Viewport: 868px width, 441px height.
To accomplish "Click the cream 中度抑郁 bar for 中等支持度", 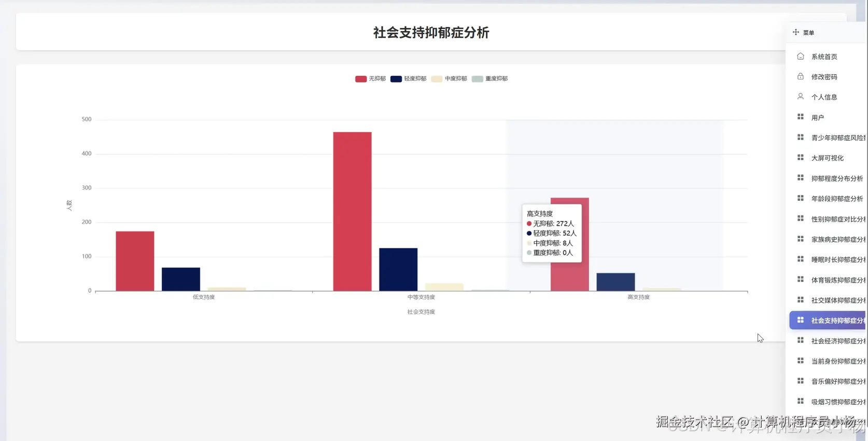I will pos(444,287).
